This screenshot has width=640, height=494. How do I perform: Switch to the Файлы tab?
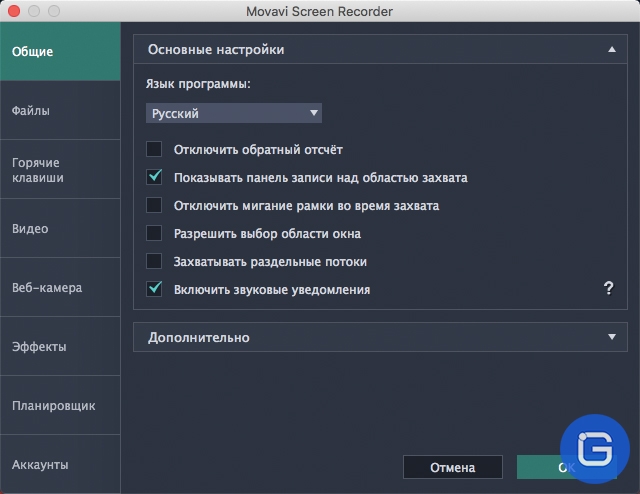point(60,111)
